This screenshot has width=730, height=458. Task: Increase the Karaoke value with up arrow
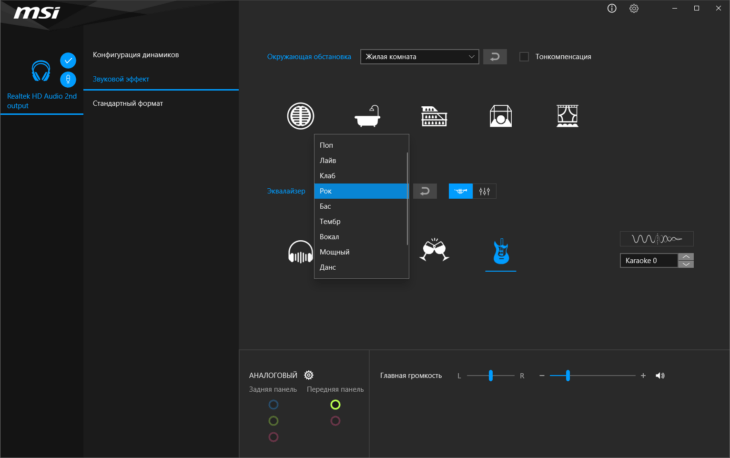point(686,257)
